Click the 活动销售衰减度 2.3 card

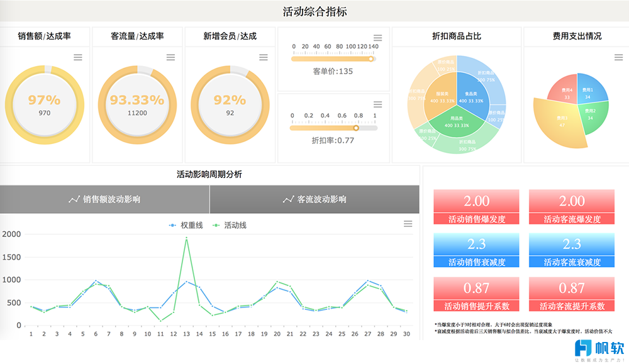[476, 250]
